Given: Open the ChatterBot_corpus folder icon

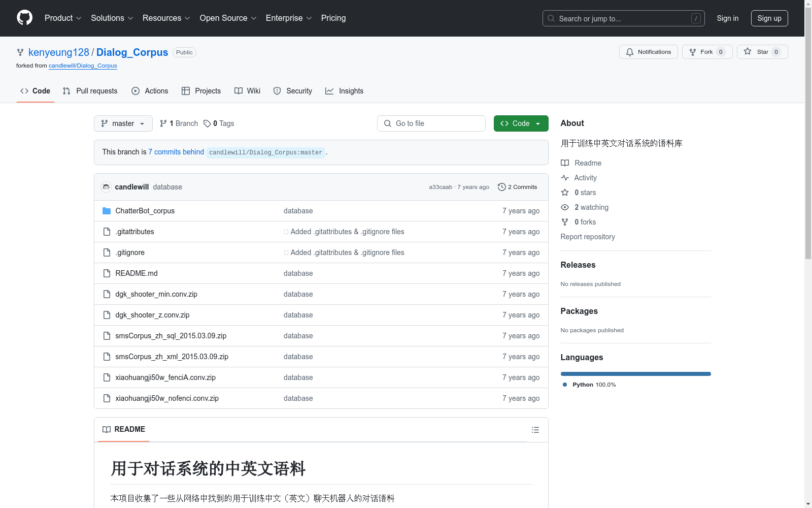Looking at the screenshot, I should (107, 211).
